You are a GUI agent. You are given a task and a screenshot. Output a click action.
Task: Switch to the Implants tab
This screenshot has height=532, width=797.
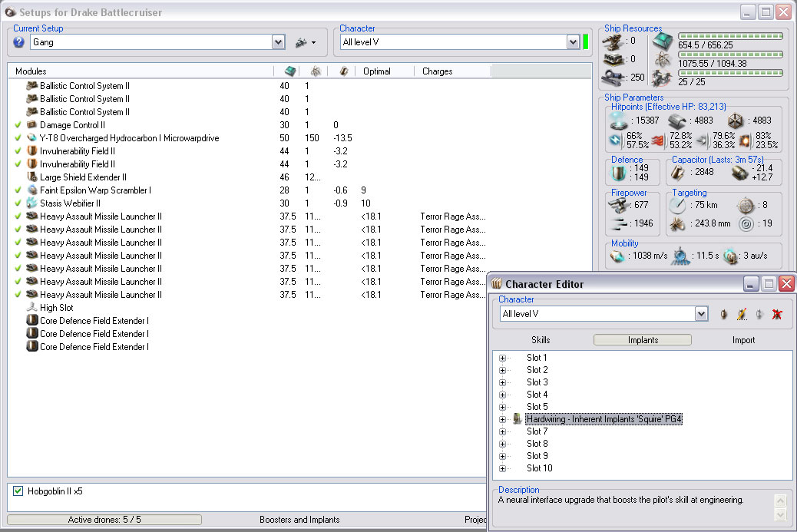643,340
